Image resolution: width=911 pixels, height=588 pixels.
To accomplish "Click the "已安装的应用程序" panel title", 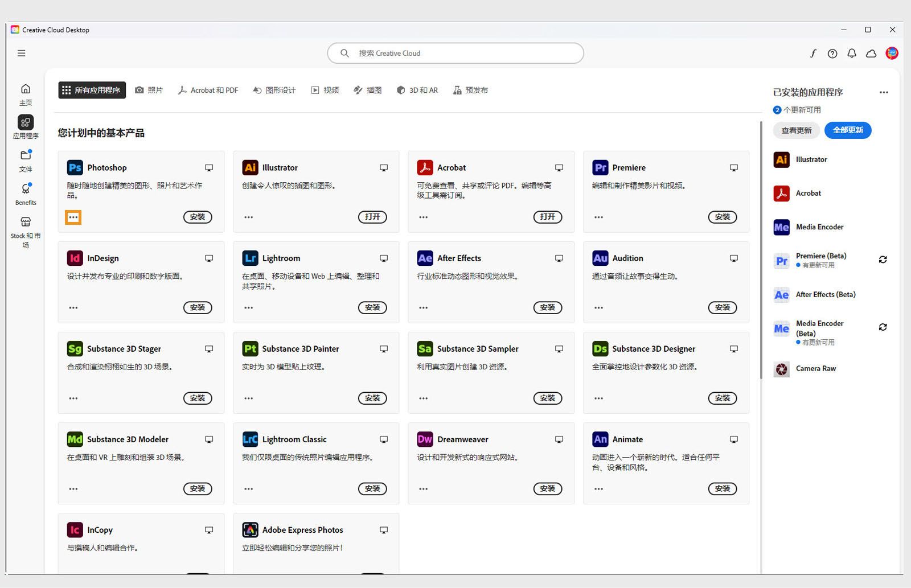I will click(x=808, y=92).
